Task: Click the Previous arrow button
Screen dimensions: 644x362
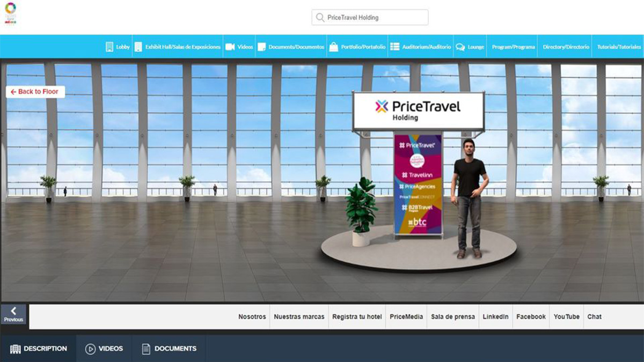Action: click(x=13, y=315)
